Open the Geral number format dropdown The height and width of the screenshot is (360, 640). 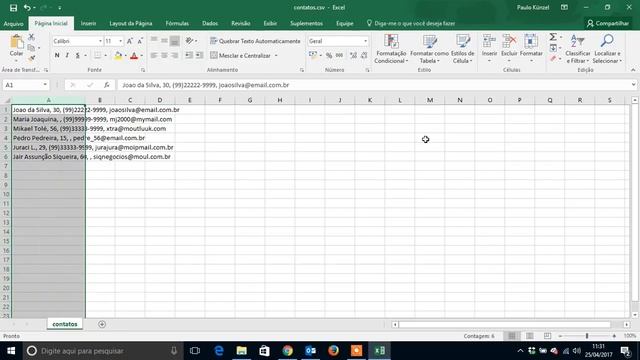pos(365,41)
